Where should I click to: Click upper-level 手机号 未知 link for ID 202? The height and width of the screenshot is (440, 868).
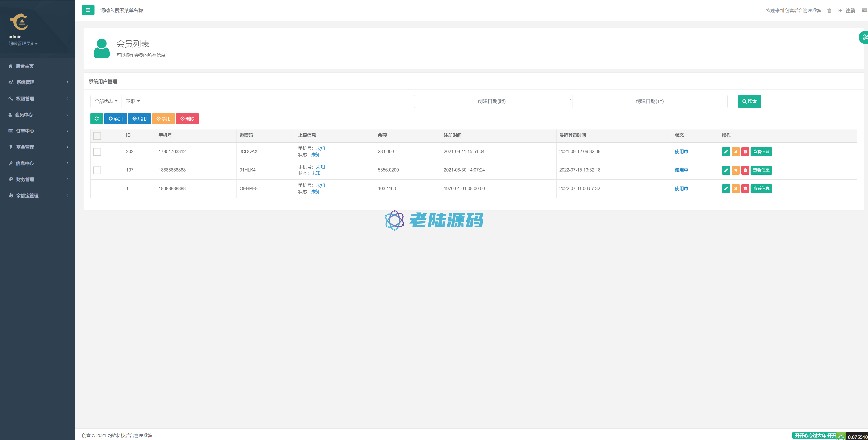pyautogui.click(x=320, y=148)
